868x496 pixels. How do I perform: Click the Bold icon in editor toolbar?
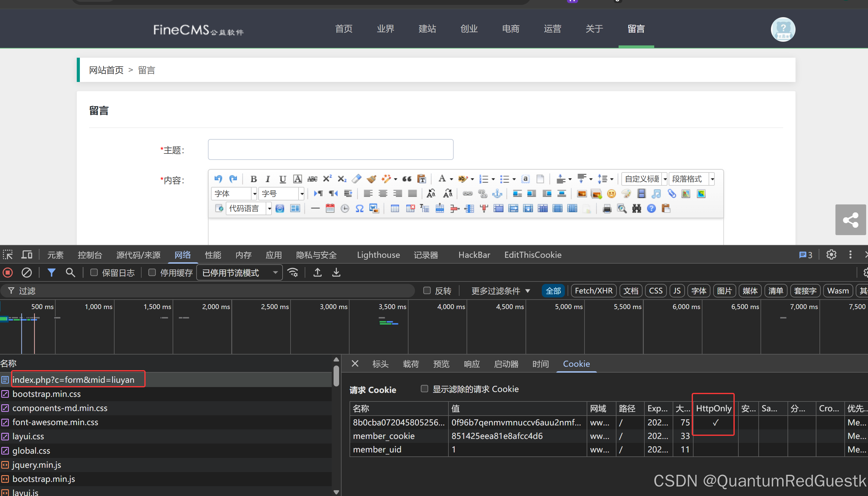pyautogui.click(x=253, y=179)
